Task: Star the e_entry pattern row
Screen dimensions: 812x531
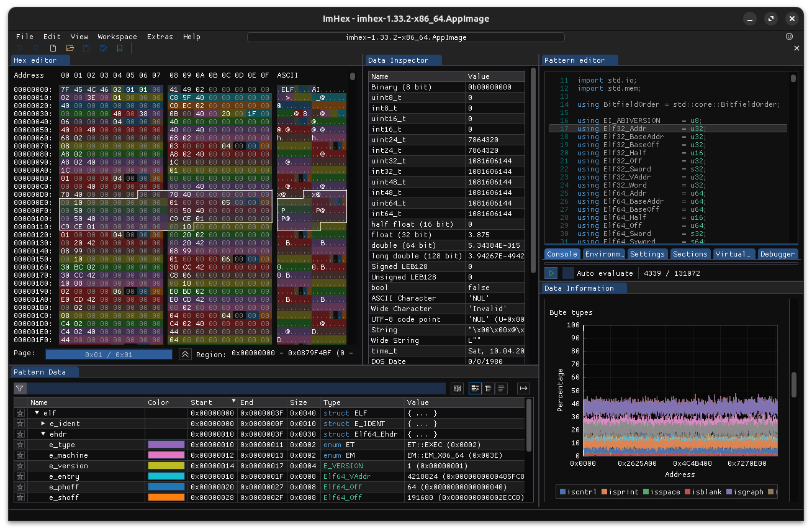Action: click(20, 476)
